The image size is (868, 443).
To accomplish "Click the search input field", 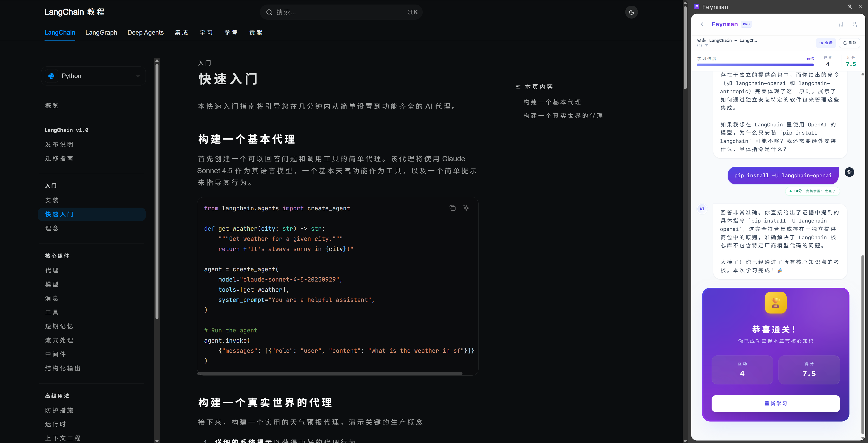I will coord(340,12).
